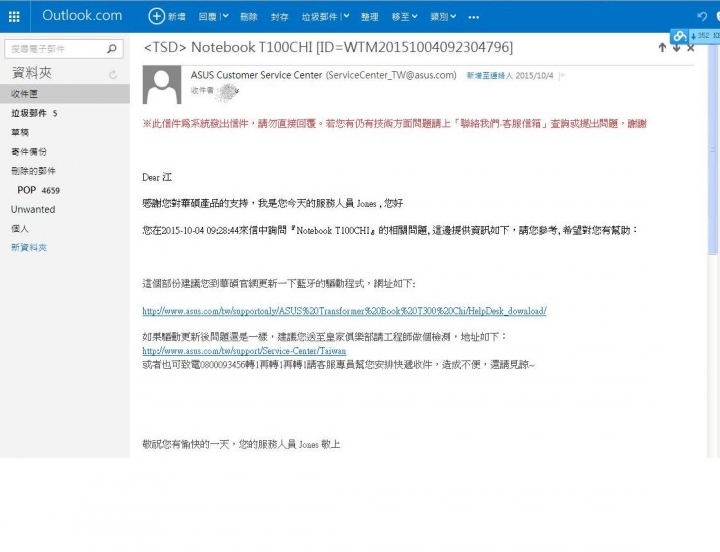Click the sender avatar picture

click(x=162, y=84)
